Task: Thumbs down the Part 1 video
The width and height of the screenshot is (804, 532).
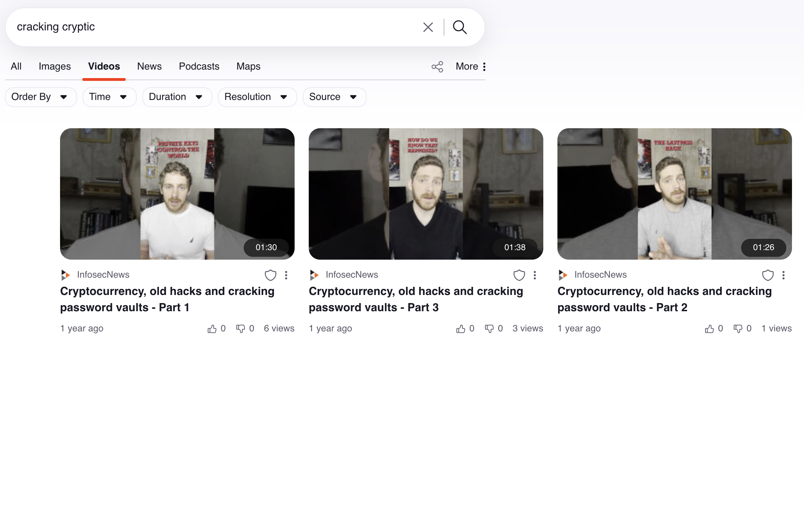Action: click(x=240, y=329)
